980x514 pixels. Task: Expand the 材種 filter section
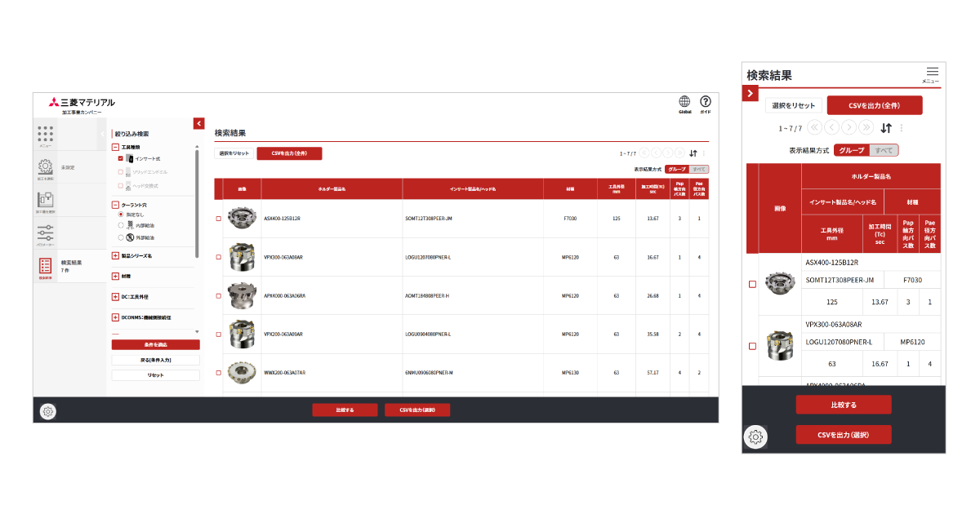tap(115, 277)
